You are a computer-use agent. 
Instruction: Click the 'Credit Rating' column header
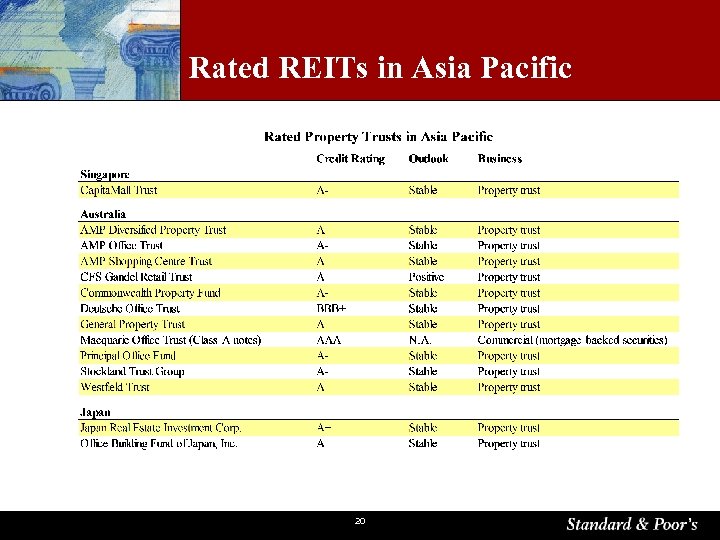350,158
